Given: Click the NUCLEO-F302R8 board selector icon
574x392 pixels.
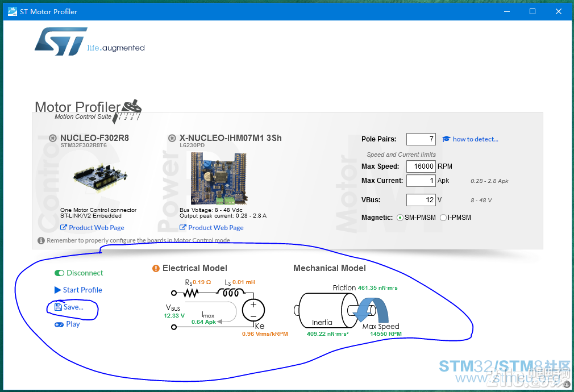Looking at the screenshot, I should [x=53, y=139].
